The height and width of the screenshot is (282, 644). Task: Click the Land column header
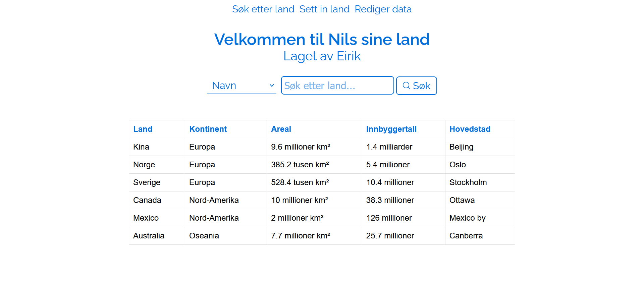(143, 129)
